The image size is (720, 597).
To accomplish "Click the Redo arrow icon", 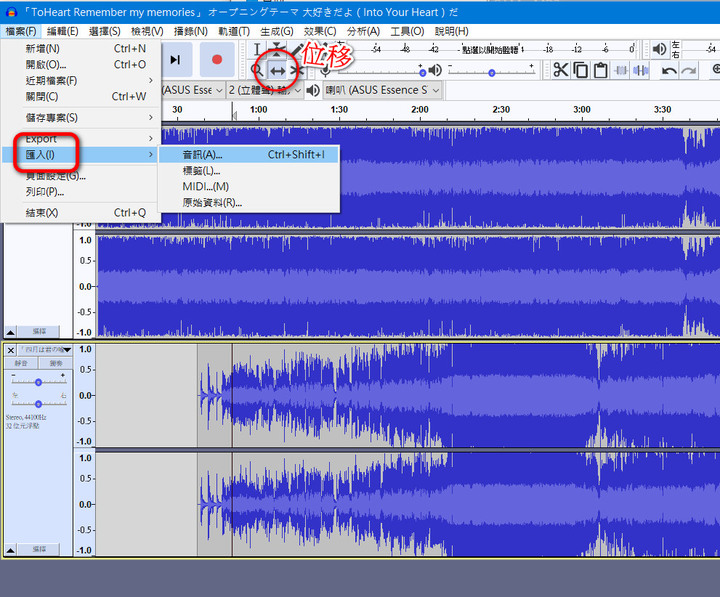I will pyautogui.click(x=689, y=70).
